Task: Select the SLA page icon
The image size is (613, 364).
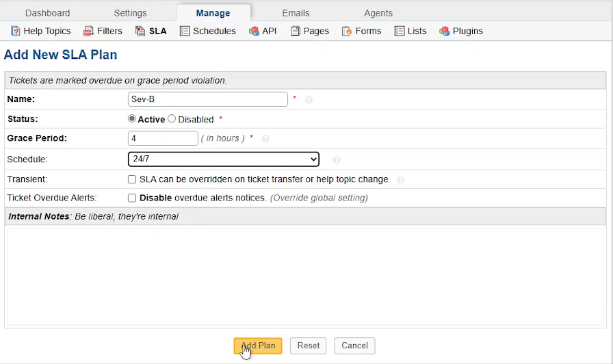Action: point(140,31)
